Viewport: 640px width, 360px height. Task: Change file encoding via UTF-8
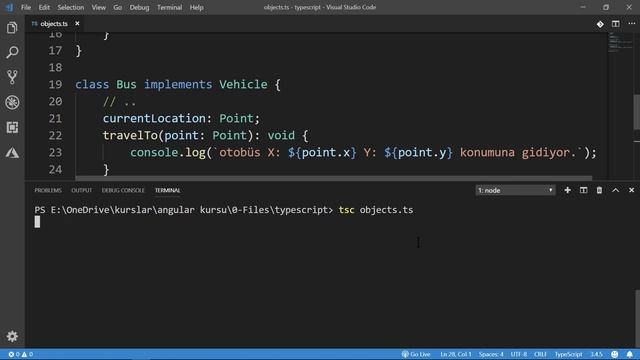click(x=519, y=354)
